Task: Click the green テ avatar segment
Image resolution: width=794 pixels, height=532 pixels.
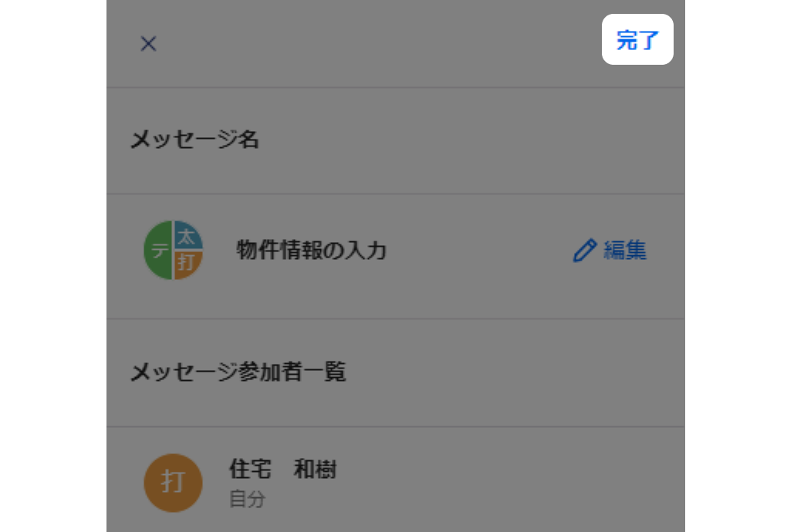Action: [158, 251]
